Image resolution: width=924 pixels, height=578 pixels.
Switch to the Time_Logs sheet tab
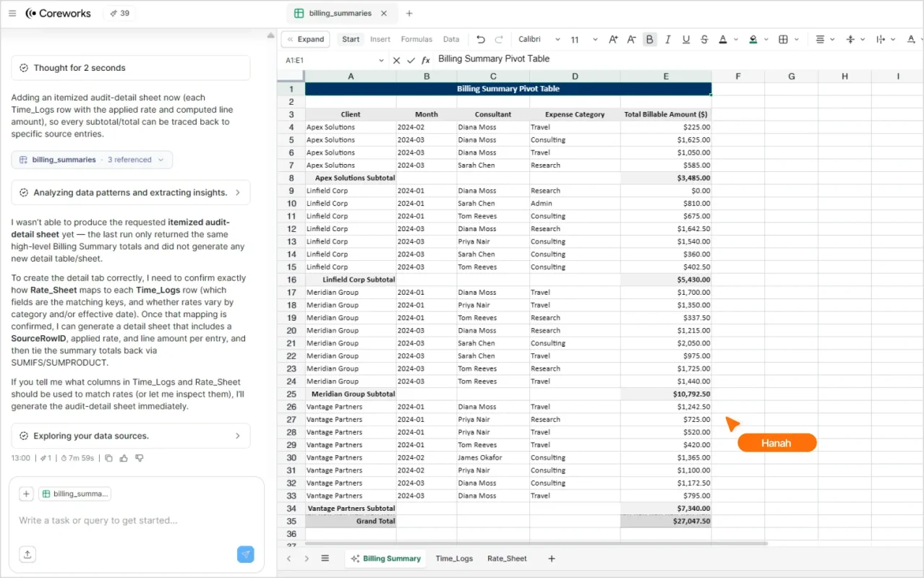(454, 558)
